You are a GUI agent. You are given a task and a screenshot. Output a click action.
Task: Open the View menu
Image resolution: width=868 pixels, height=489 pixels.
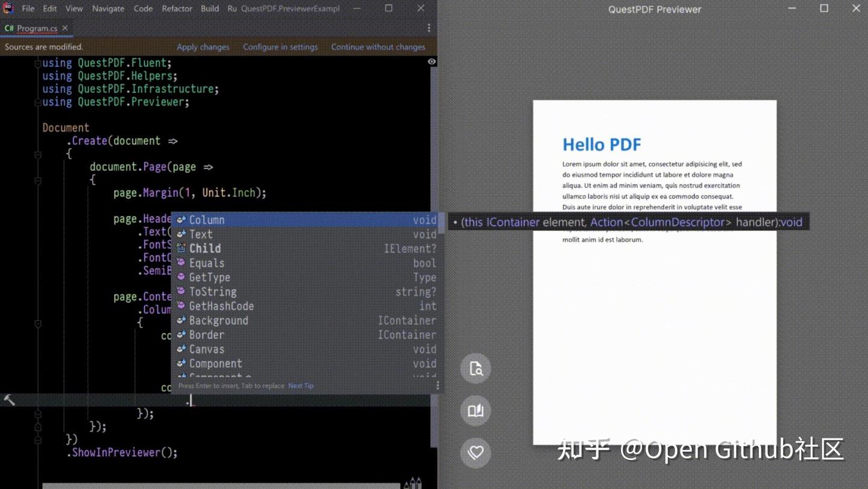coord(74,9)
